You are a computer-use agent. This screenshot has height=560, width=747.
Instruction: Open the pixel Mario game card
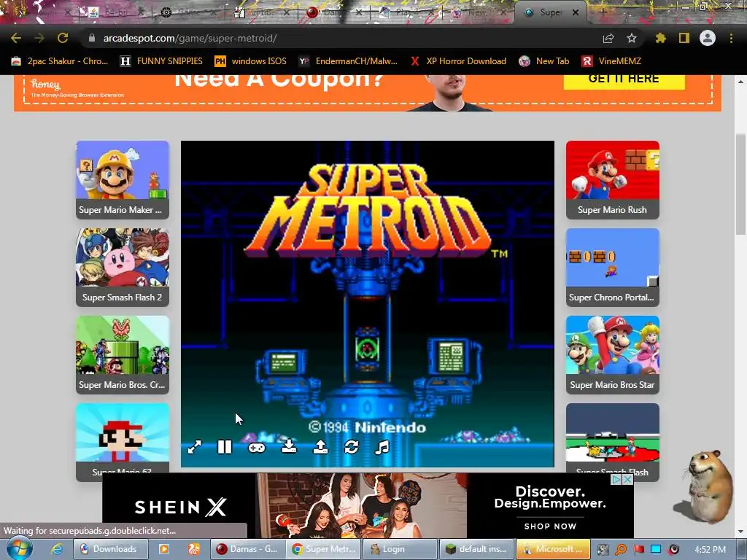pyautogui.click(x=123, y=443)
